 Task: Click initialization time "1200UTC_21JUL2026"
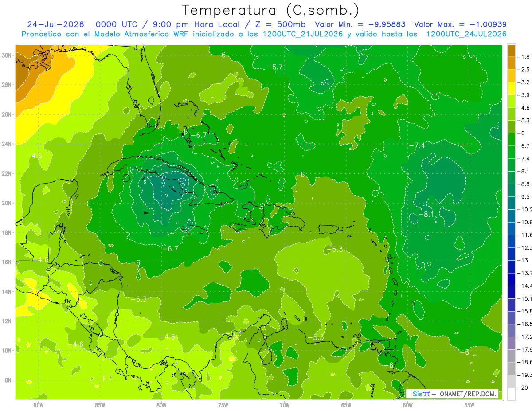point(303,34)
